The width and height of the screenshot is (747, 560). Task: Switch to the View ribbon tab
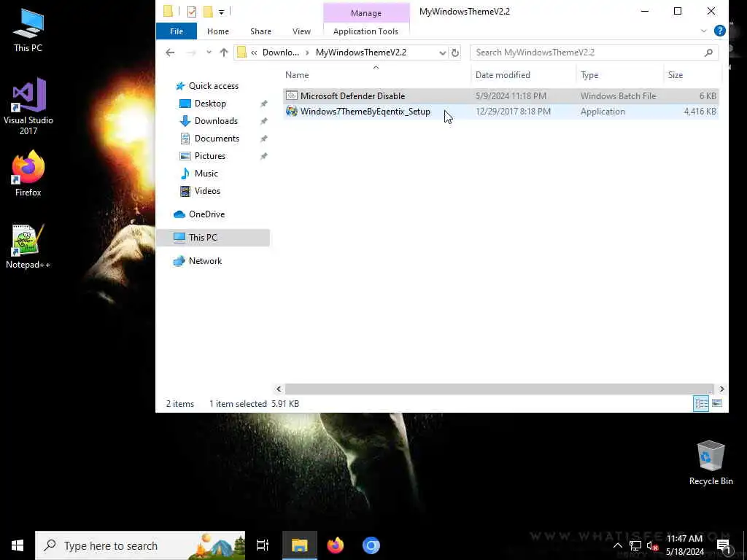point(301,31)
